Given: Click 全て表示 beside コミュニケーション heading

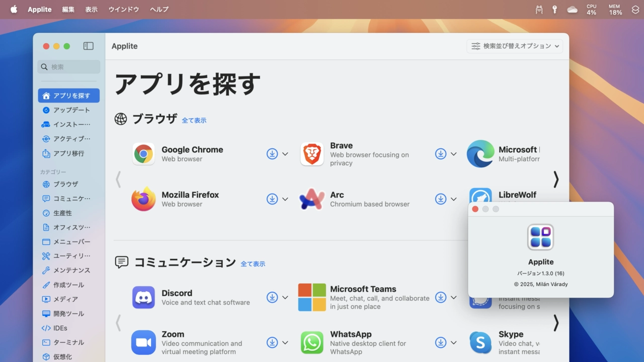Looking at the screenshot, I should [x=253, y=264].
